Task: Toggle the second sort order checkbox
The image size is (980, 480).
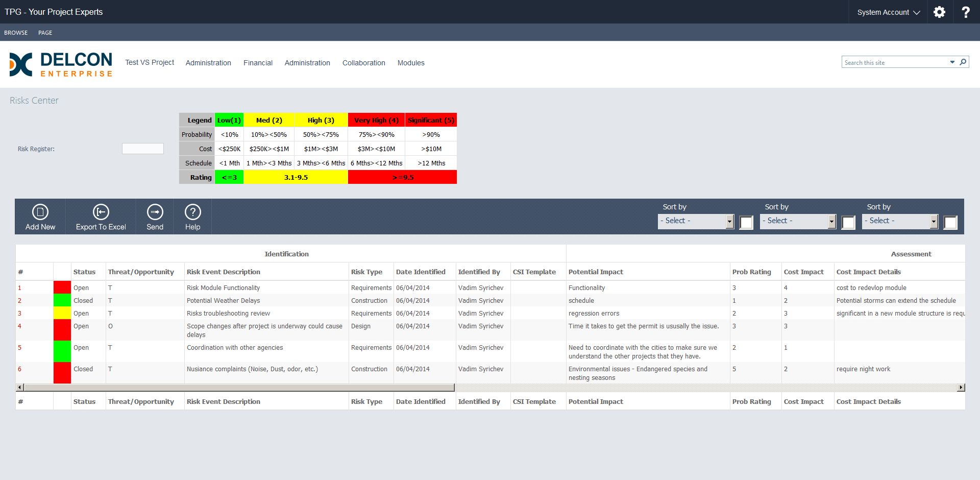Action: point(848,223)
